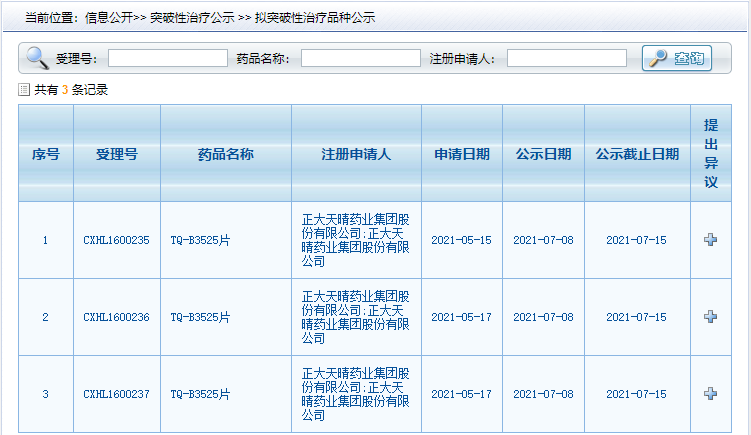This screenshot has height=435, width=751.
Task: Focus the 受理号 input field
Action: point(168,58)
